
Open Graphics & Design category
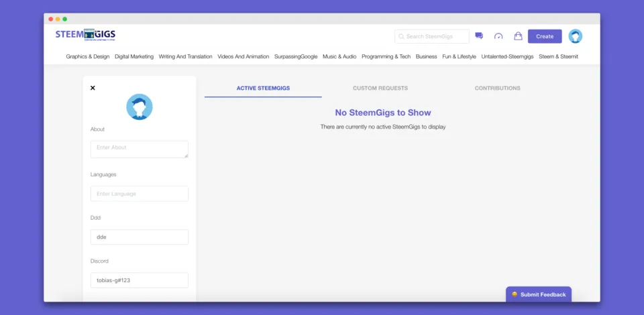(88, 56)
